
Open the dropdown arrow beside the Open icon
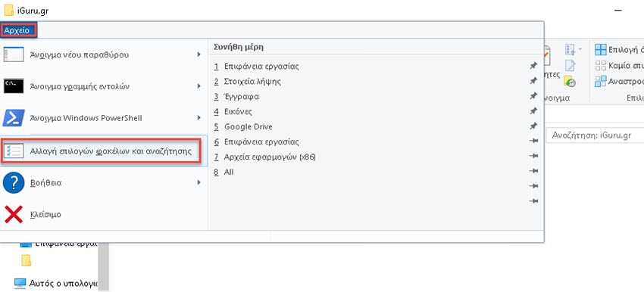point(580,50)
